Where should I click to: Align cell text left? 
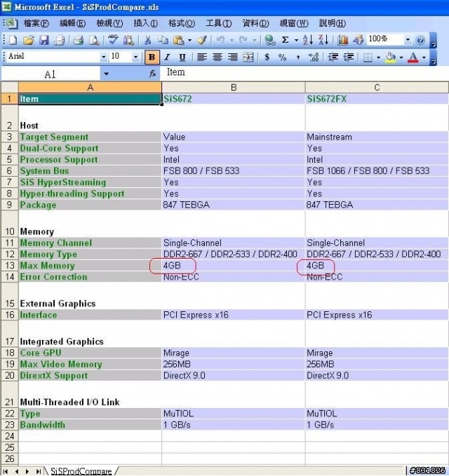[x=202, y=57]
